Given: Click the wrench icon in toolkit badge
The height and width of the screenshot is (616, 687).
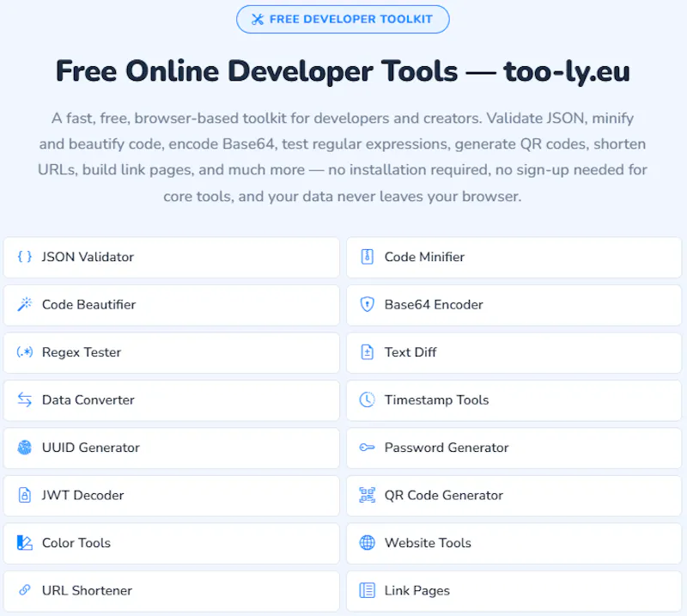Looking at the screenshot, I should 258,19.
